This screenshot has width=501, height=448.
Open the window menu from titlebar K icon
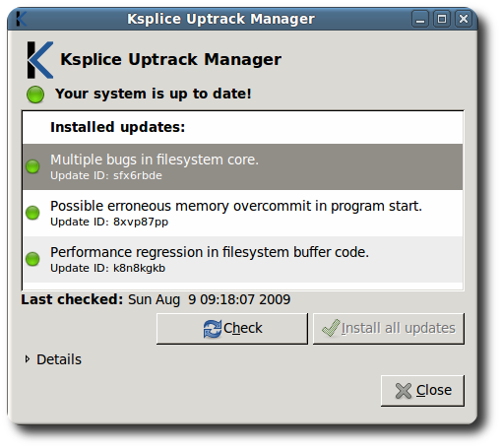point(22,19)
